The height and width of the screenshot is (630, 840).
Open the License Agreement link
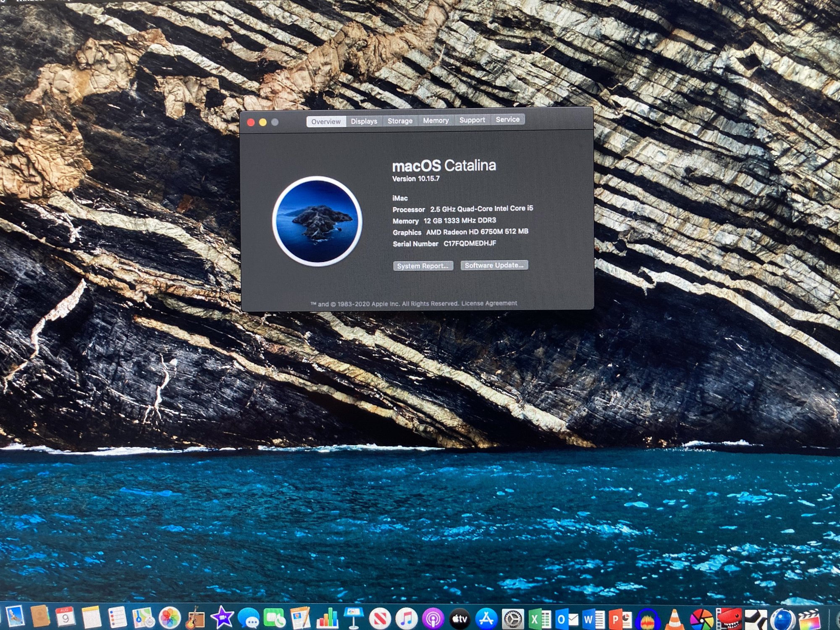(x=489, y=303)
